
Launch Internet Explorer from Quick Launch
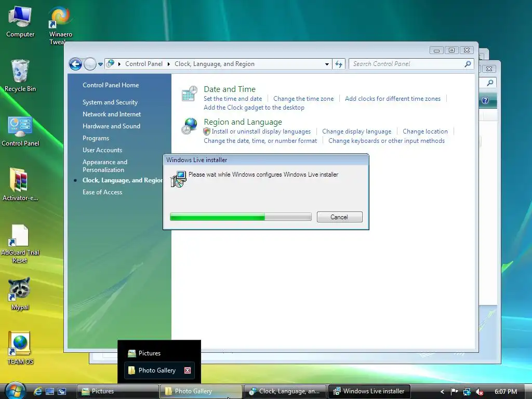38,391
